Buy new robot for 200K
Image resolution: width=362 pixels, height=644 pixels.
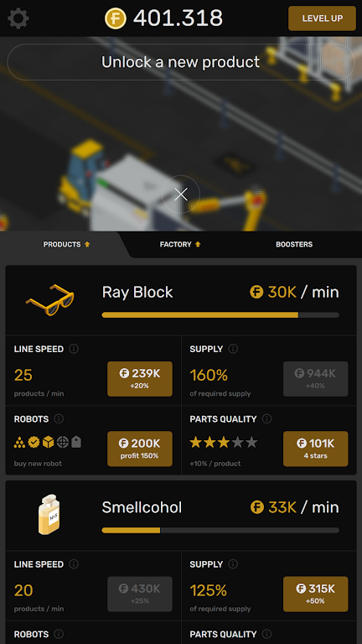140,449
